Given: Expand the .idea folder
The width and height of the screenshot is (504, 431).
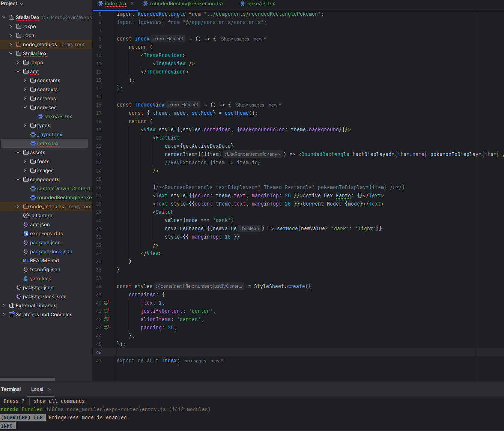Looking at the screenshot, I should point(11,35).
